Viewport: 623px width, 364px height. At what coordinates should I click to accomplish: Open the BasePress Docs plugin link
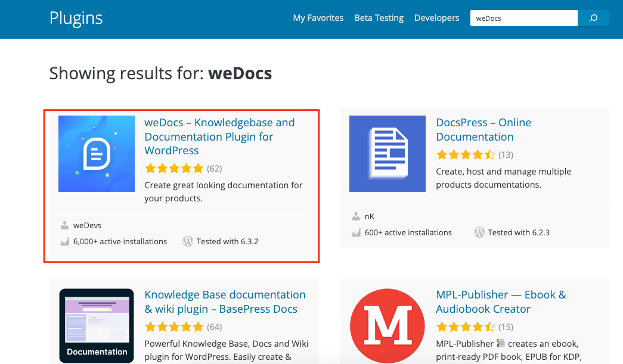(x=225, y=301)
